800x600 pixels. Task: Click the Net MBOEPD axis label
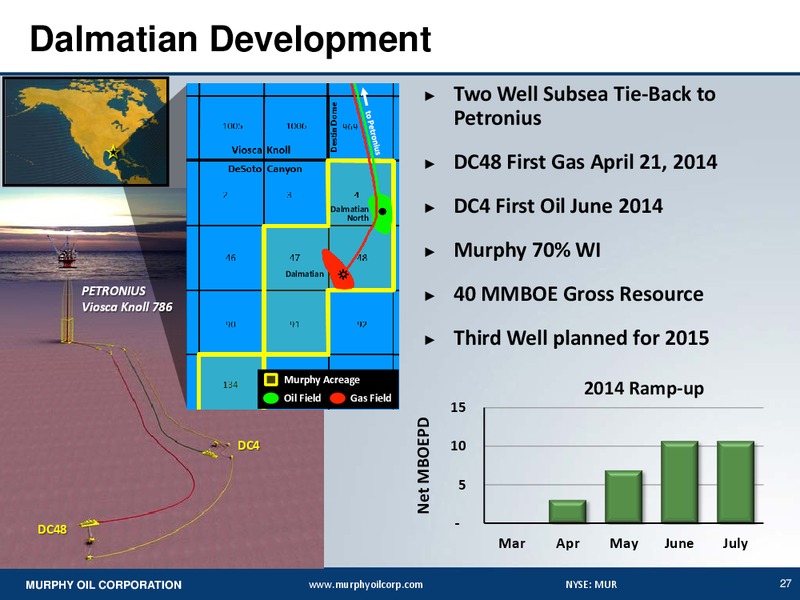(x=423, y=465)
